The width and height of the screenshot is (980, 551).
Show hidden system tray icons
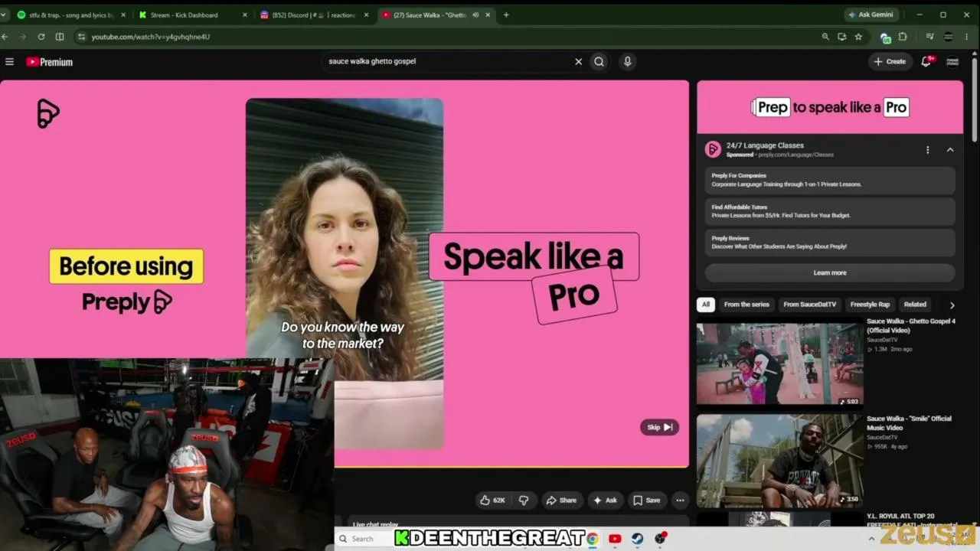coord(871,539)
